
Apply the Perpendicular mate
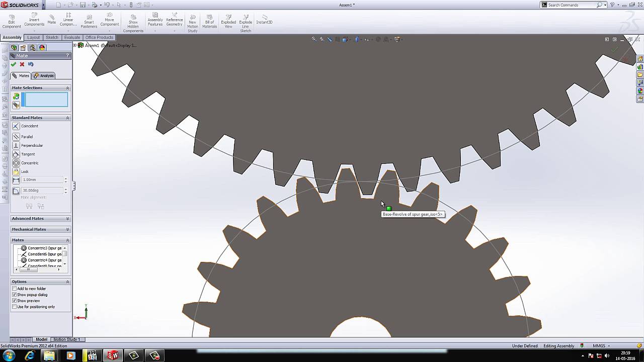[x=16, y=145]
